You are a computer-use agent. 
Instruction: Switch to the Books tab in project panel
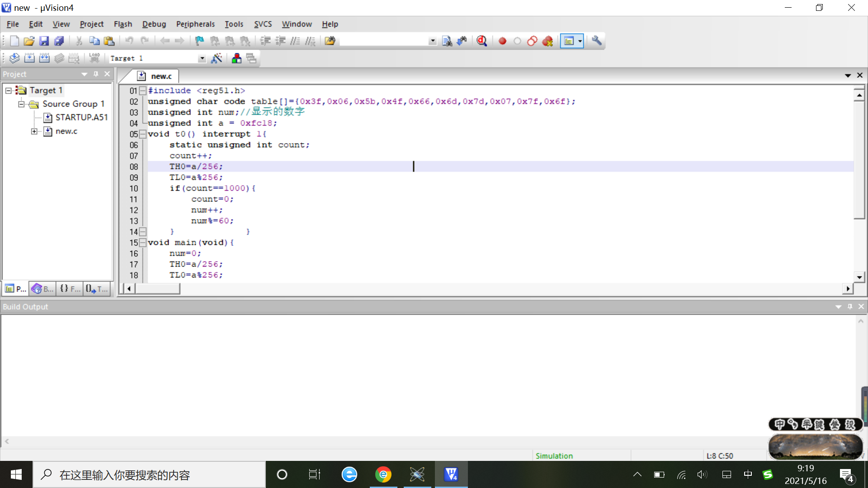click(42, 289)
